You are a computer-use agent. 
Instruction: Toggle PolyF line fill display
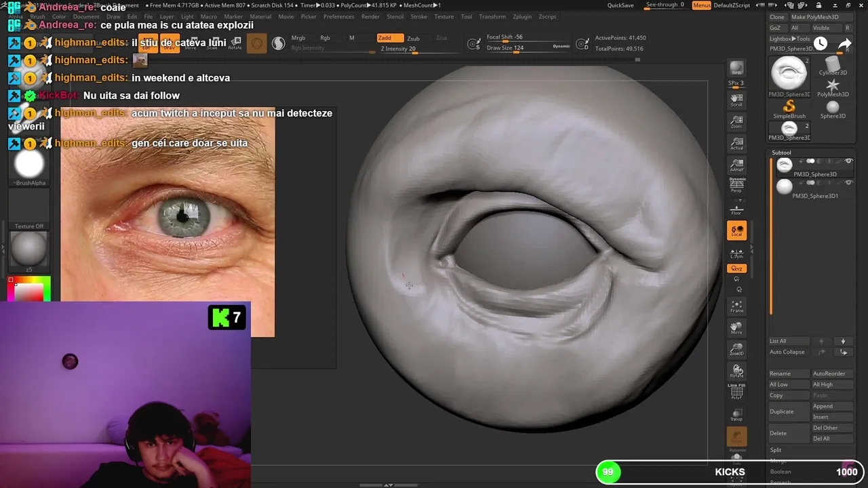click(736, 391)
